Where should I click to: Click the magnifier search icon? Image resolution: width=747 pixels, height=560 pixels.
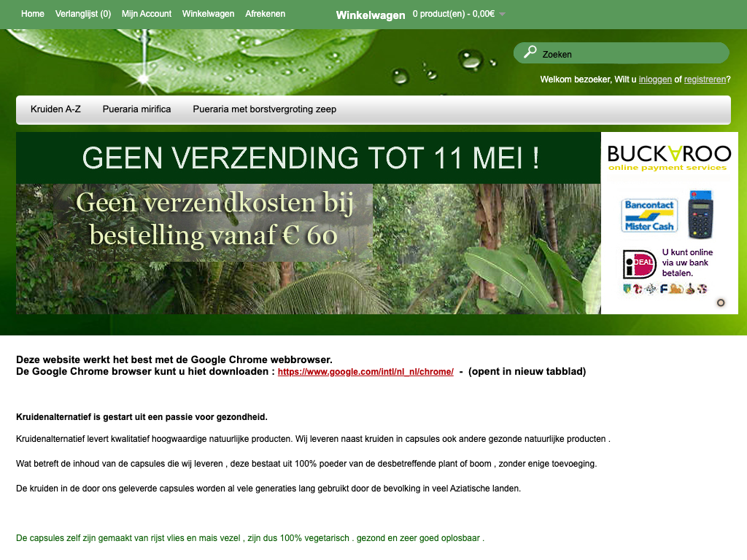tap(530, 52)
